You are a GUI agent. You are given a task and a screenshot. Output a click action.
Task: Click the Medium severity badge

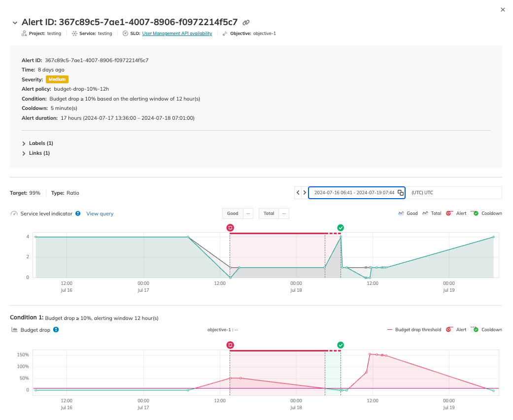[57, 79]
